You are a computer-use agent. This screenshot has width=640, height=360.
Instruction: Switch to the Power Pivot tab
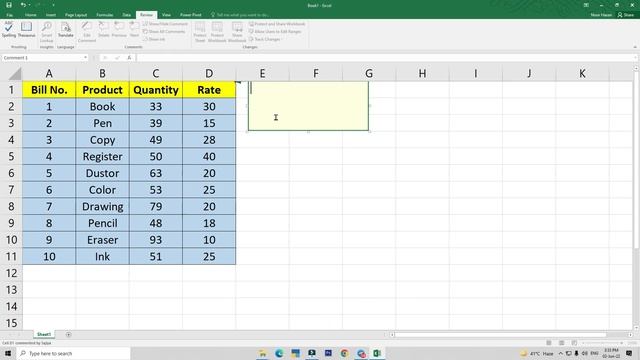[x=191, y=15]
